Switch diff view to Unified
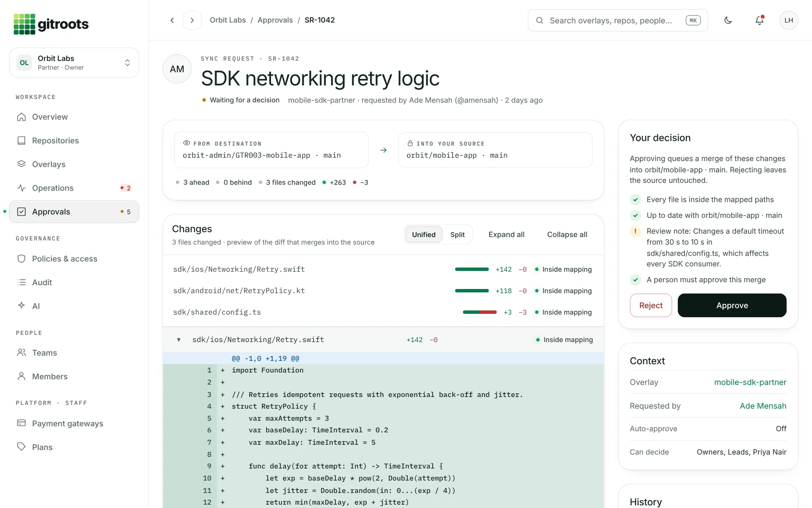The height and width of the screenshot is (508, 812). pos(424,235)
